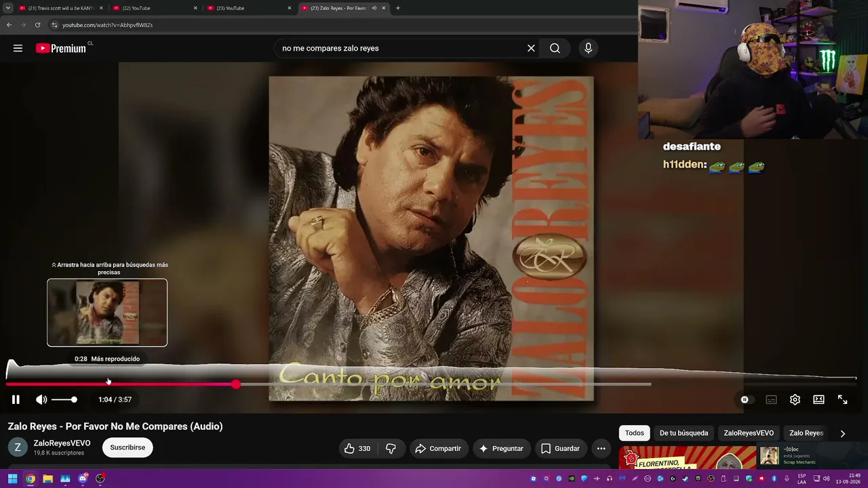Click the red playhead on the progress bar
Image resolution: width=868 pixels, height=488 pixels.
[235, 384]
